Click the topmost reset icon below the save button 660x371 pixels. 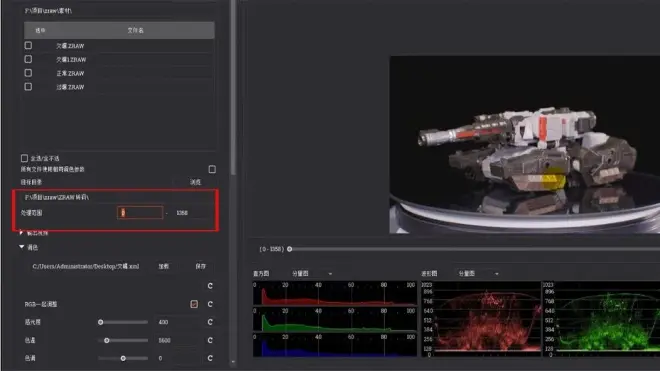click(210, 286)
